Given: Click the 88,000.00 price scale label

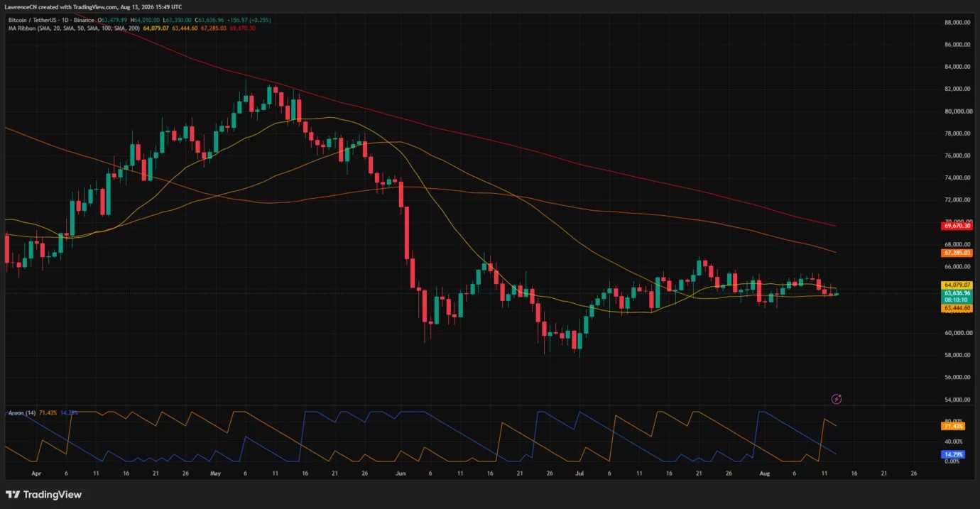Looking at the screenshot, I should pyautogui.click(x=957, y=22).
